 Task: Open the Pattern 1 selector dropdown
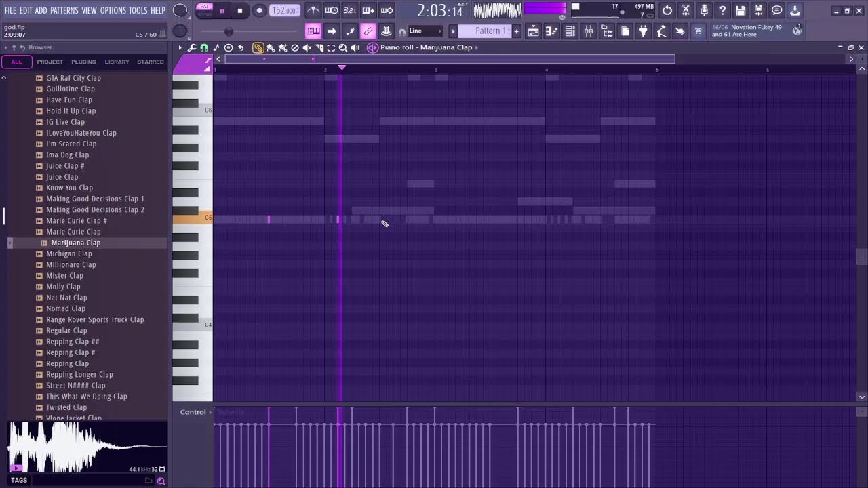(x=485, y=31)
